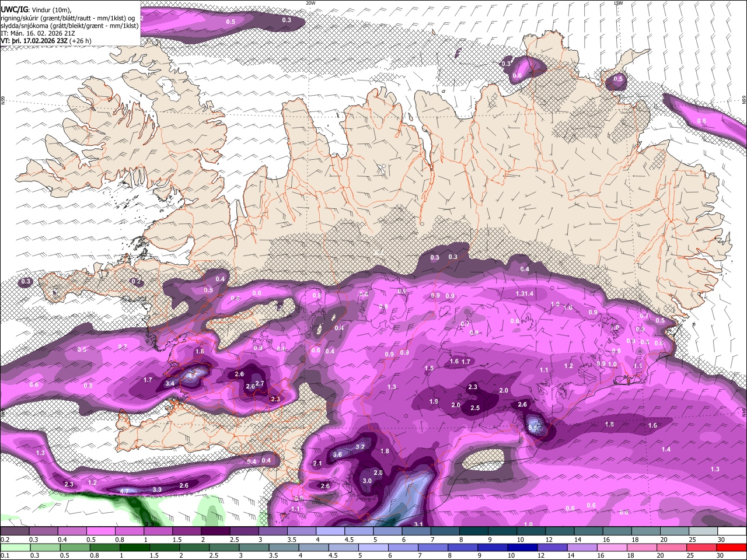Click the '3.3' precipitation value
The width and height of the screenshot is (747, 560).
[157, 489]
